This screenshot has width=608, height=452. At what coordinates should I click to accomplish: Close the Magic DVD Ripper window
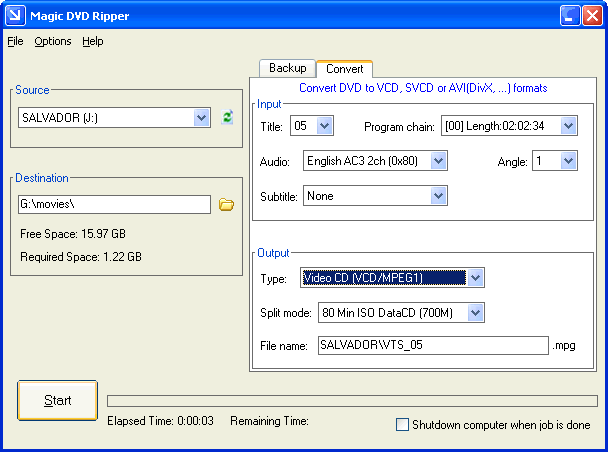(x=592, y=16)
